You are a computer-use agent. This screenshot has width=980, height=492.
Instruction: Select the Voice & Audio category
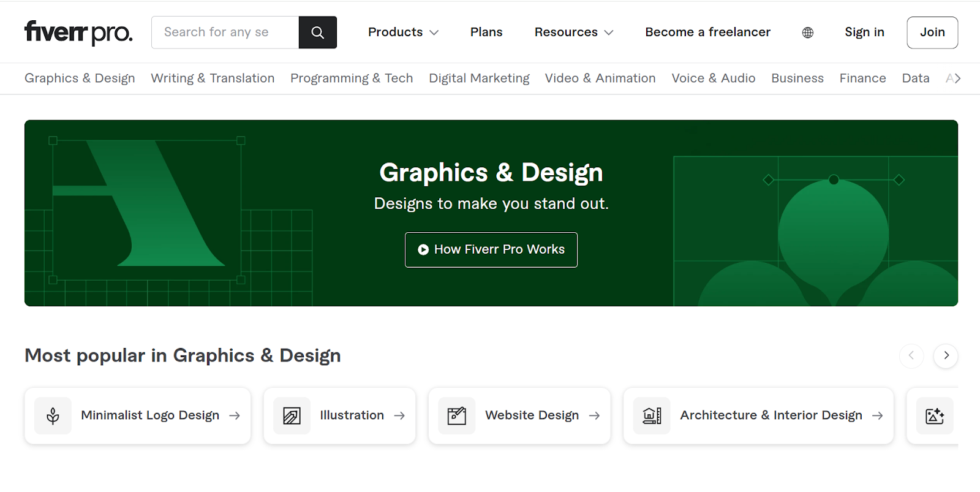714,78
